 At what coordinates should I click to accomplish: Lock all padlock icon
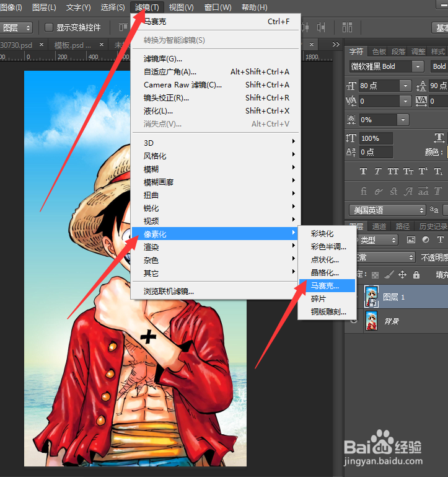pos(416,275)
